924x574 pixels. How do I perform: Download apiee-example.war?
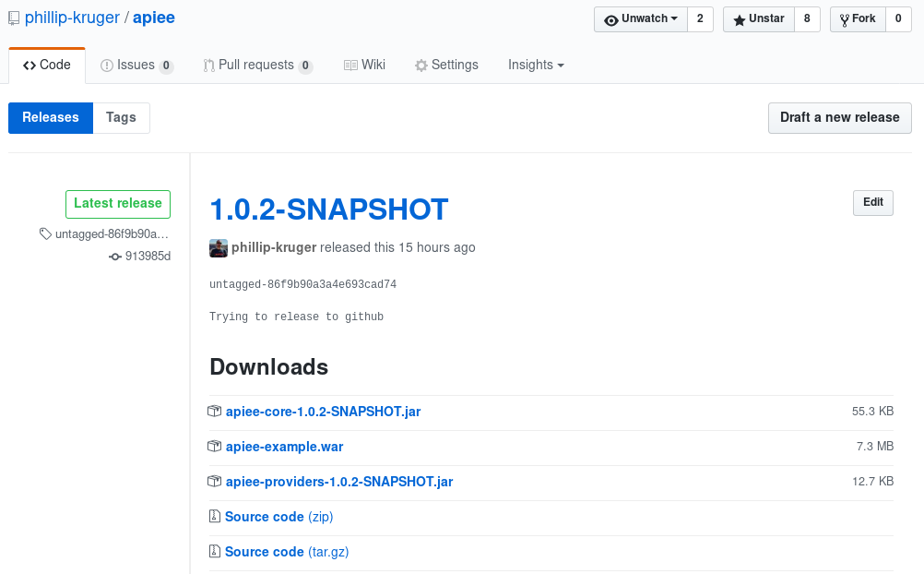[285, 448]
